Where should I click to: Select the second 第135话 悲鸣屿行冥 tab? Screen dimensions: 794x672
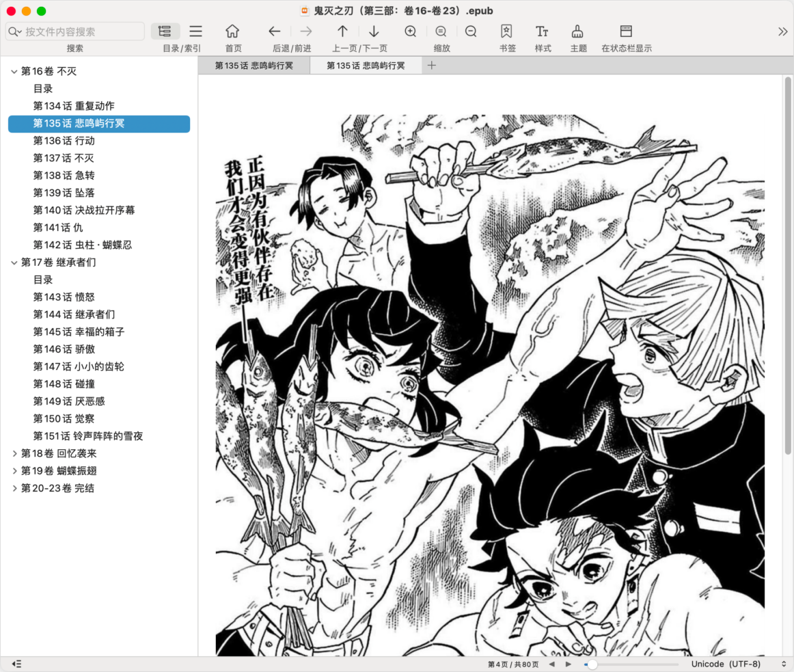366,66
